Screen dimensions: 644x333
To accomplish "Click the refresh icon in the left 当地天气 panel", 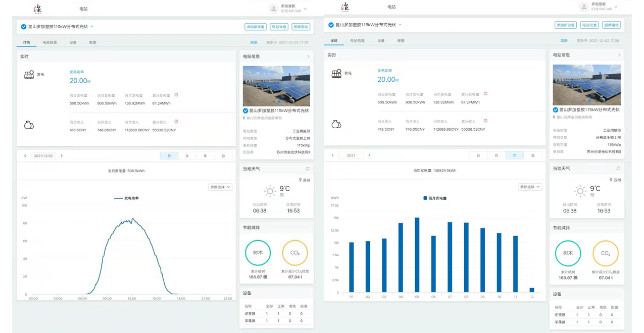I will (308, 169).
